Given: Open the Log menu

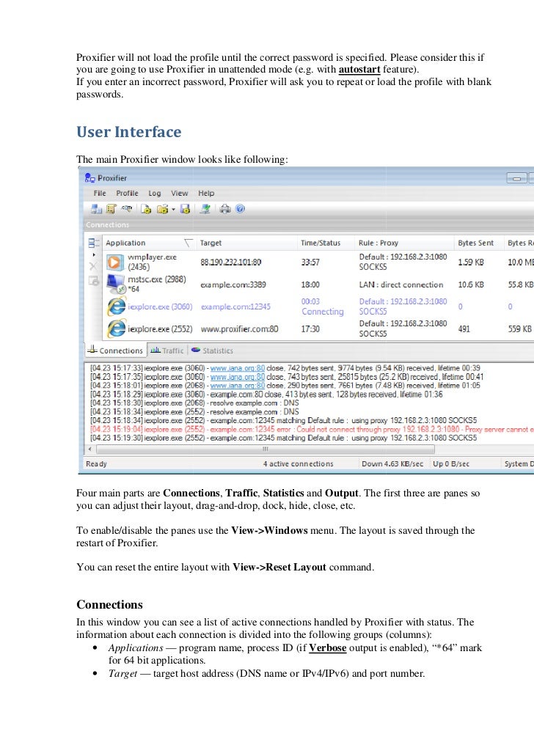Looking at the screenshot, I should (x=154, y=193).
